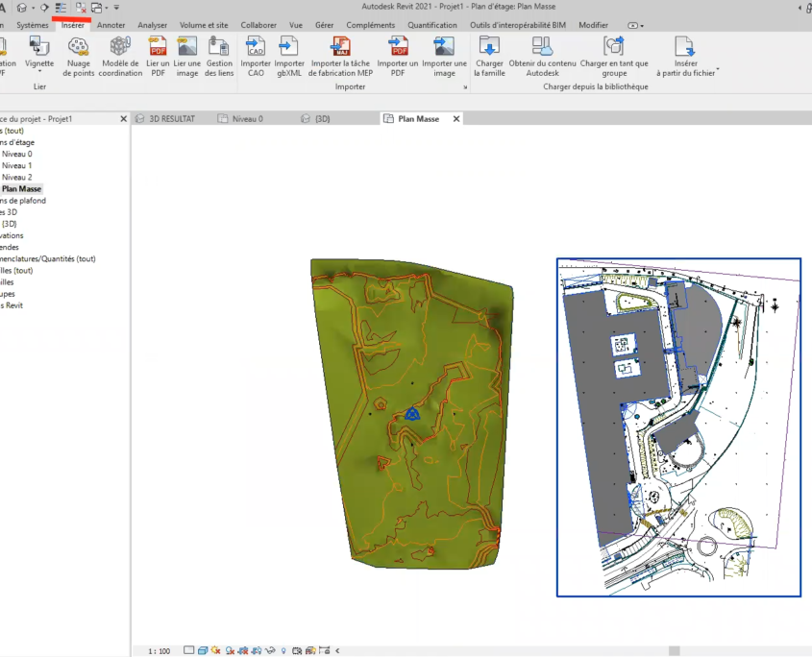Open the Vignette dropdown
Image resolution: width=812 pixels, height=657 pixels.
[x=39, y=70]
